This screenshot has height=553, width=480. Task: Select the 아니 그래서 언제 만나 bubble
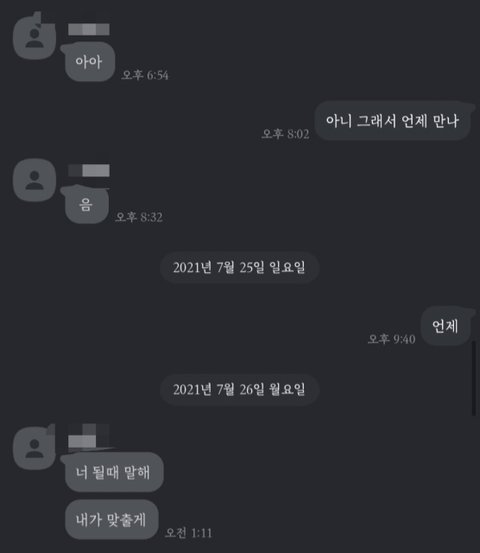[393, 121]
